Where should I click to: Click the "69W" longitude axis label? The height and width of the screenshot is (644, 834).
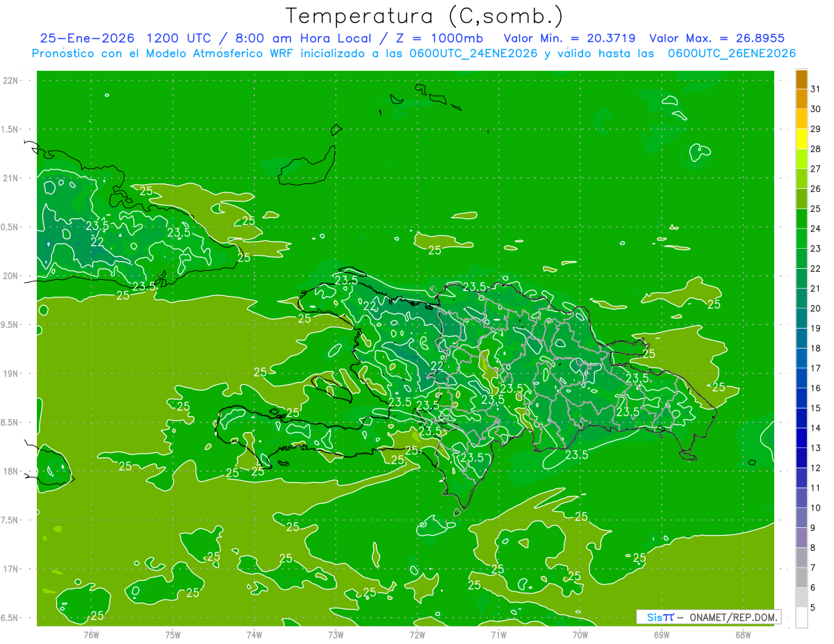(662, 634)
